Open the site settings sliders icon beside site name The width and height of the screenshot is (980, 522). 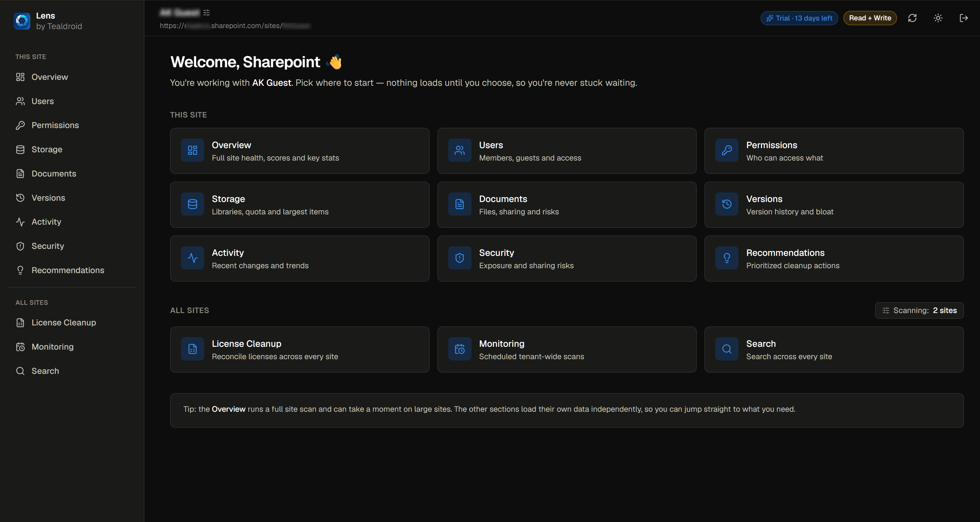(206, 13)
